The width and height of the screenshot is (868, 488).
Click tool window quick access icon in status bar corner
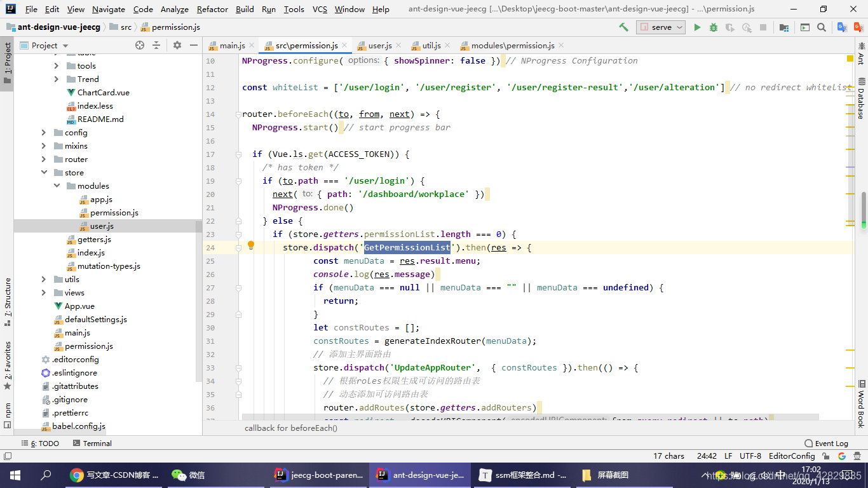click(8, 456)
